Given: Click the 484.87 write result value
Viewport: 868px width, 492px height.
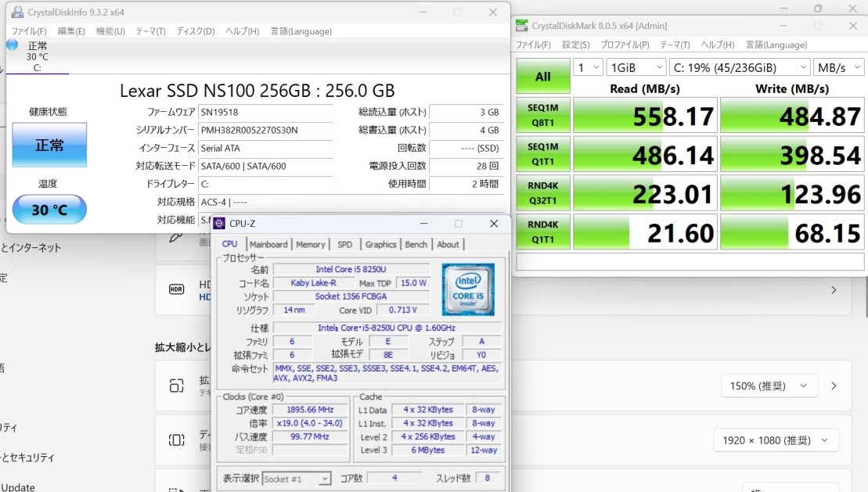Looking at the screenshot, I should pyautogui.click(x=792, y=115).
